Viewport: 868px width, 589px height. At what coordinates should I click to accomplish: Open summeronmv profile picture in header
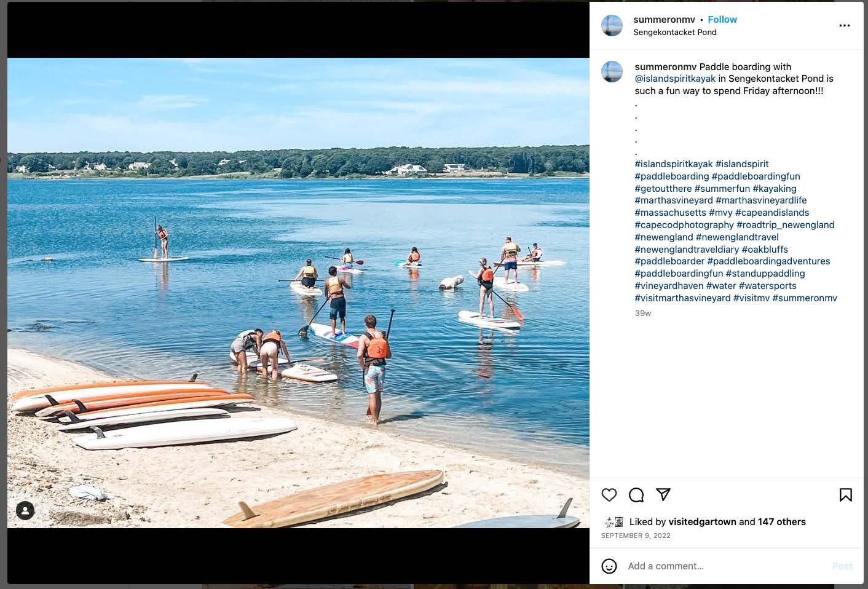pyautogui.click(x=612, y=25)
